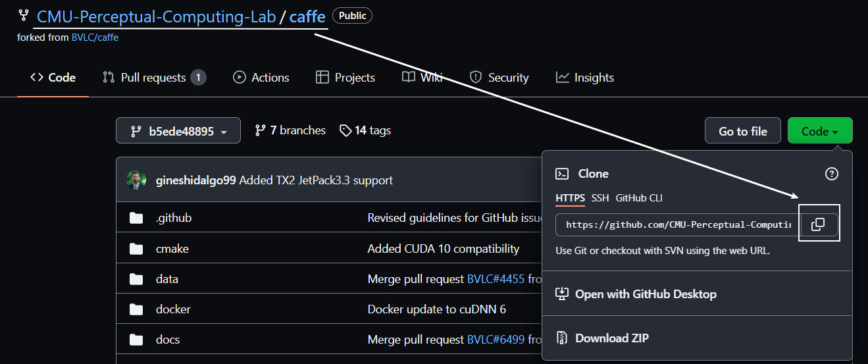Image resolution: width=868 pixels, height=364 pixels.
Task: Follow the BVLC/caffe fork source link
Action: click(x=95, y=38)
